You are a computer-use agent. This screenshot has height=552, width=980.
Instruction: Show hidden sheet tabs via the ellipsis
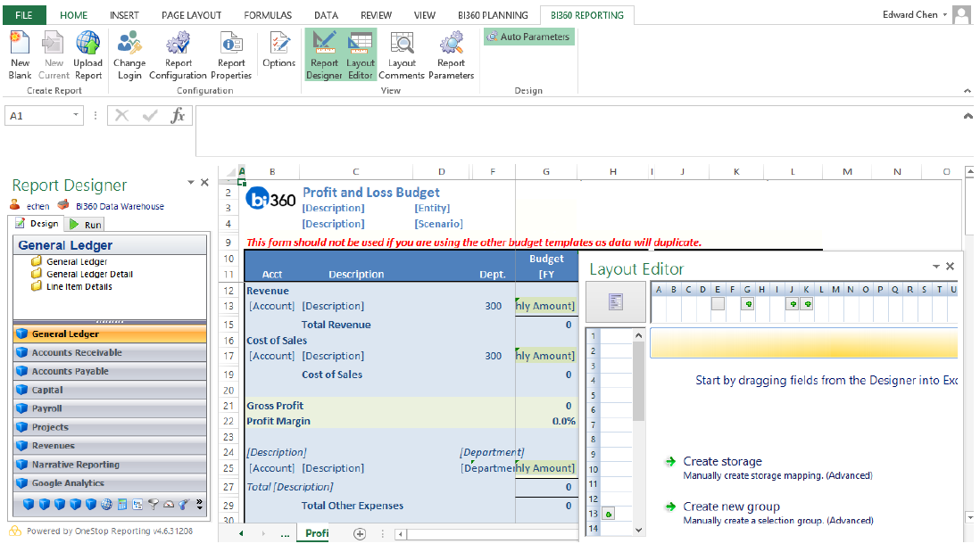pyautogui.click(x=285, y=533)
